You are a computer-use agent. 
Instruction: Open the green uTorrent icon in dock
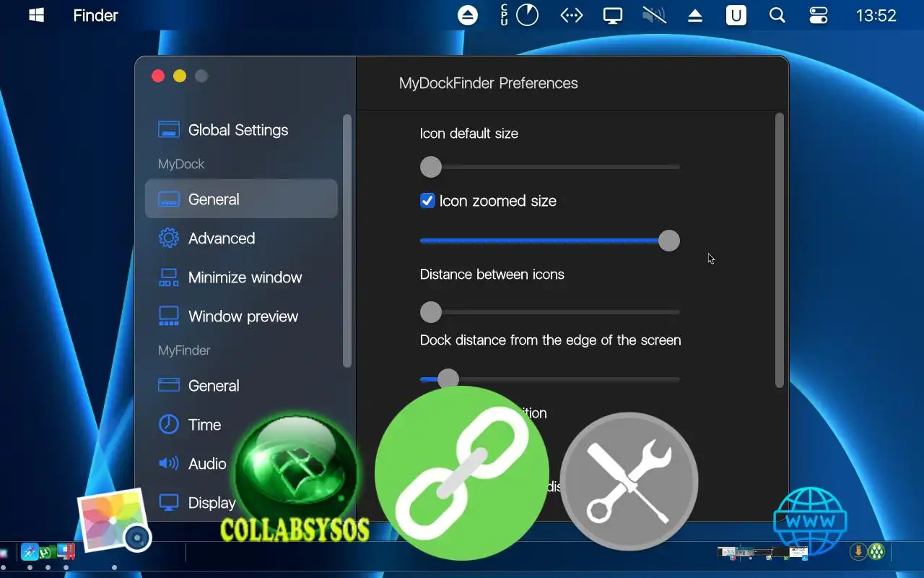pos(48,552)
